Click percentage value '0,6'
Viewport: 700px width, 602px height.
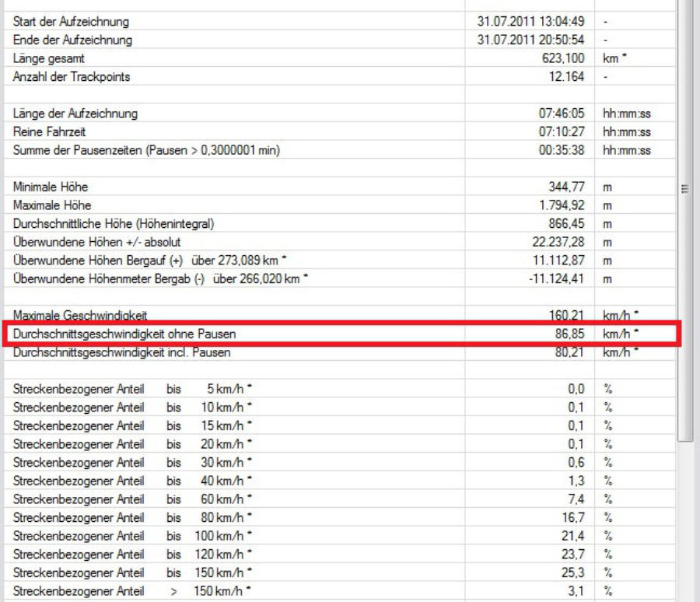click(x=576, y=462)
